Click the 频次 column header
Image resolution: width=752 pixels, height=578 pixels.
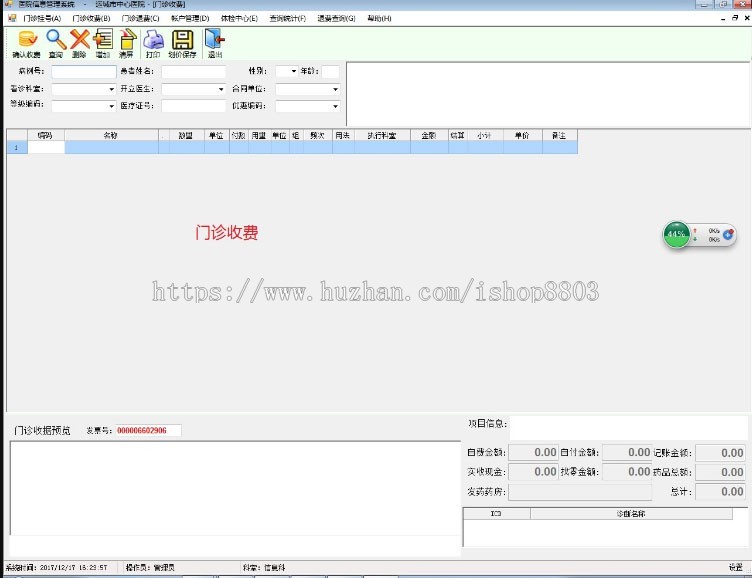[317, 136]
